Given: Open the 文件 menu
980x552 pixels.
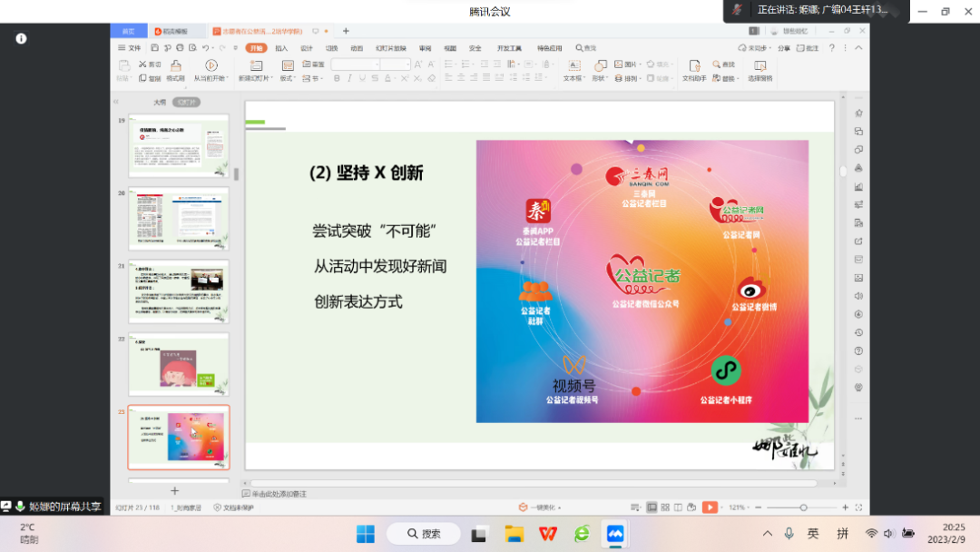Looking at the screenshot, I should (x=131, y=48).
